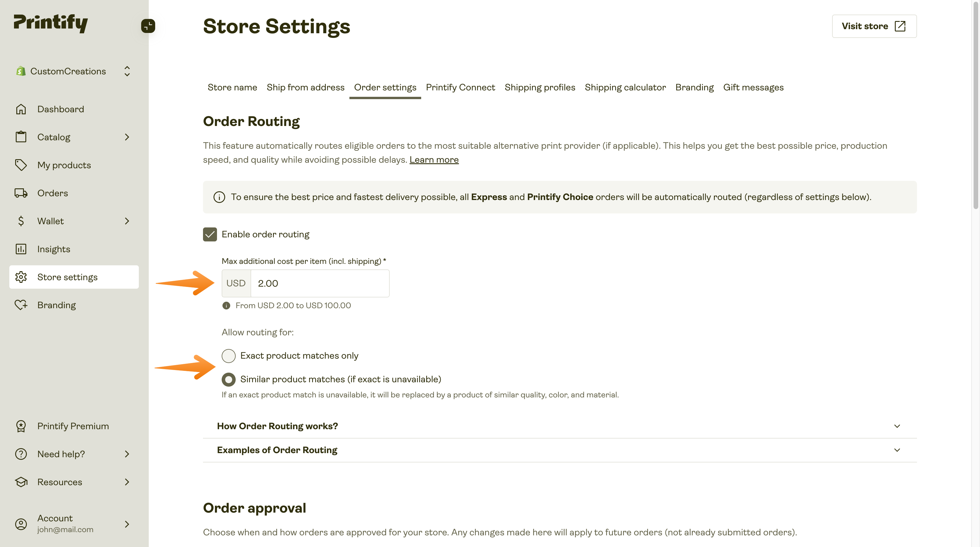Image resolution: width=980 pixels, height=547 pixels.
Task: Click the Catalog clipboard icon
Action: click(x=21, y=137)
